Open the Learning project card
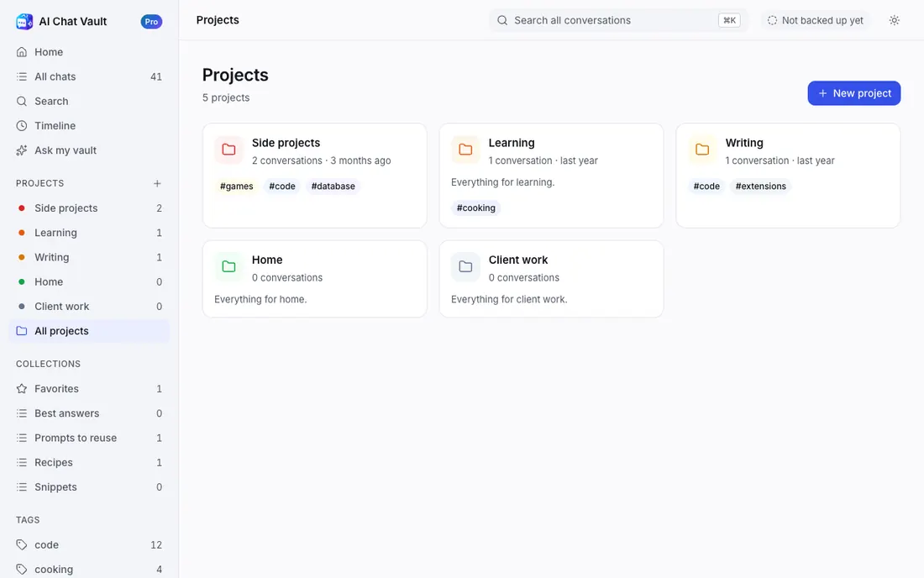This screenshot has height=578, width=924. tap(552, 176)
